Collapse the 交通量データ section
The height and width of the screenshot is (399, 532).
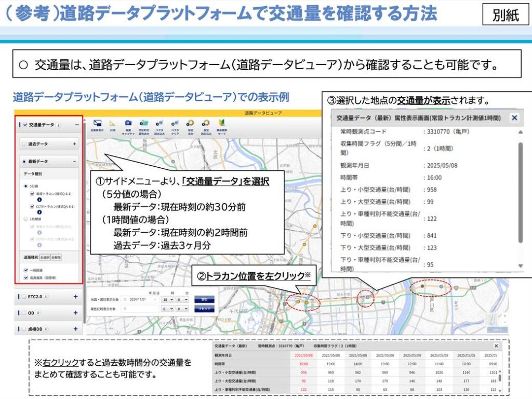pos(77,125)
